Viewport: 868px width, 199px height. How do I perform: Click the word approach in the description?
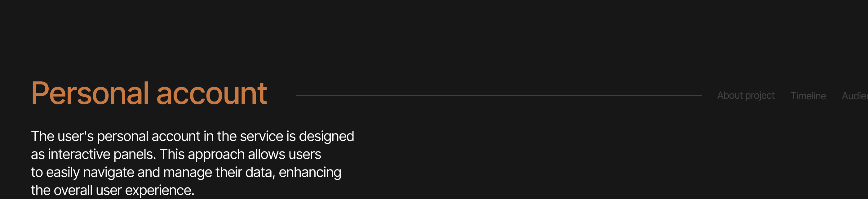(x=216, y=154)
